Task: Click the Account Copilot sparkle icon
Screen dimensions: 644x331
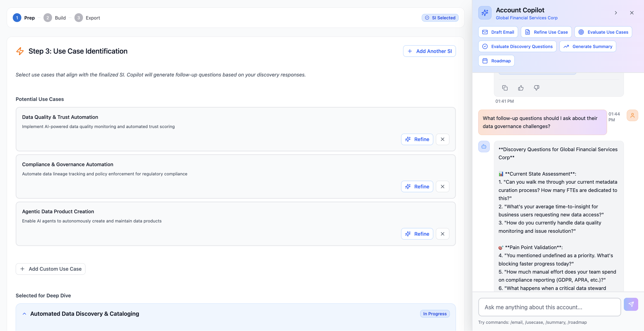Action: click(x=485, y=13)
